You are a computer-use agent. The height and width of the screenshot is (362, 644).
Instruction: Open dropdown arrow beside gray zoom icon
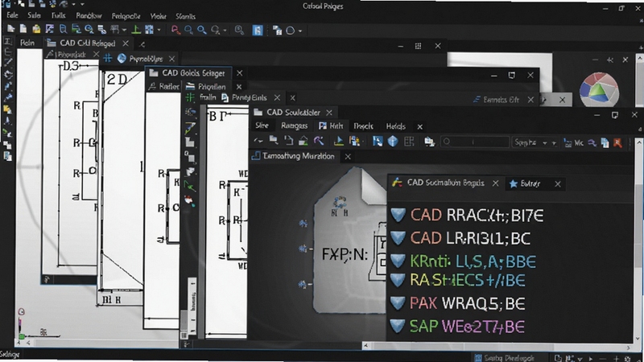point(225,31)
